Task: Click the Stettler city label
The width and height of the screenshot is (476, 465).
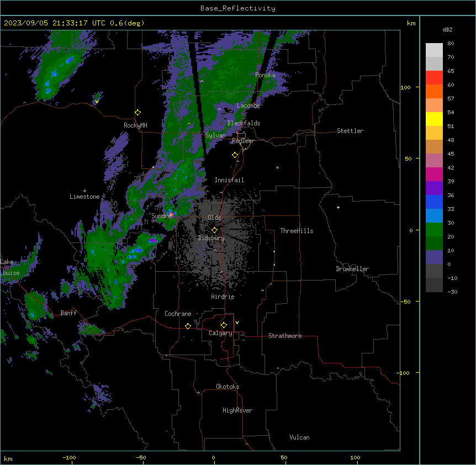Action: 350,131
